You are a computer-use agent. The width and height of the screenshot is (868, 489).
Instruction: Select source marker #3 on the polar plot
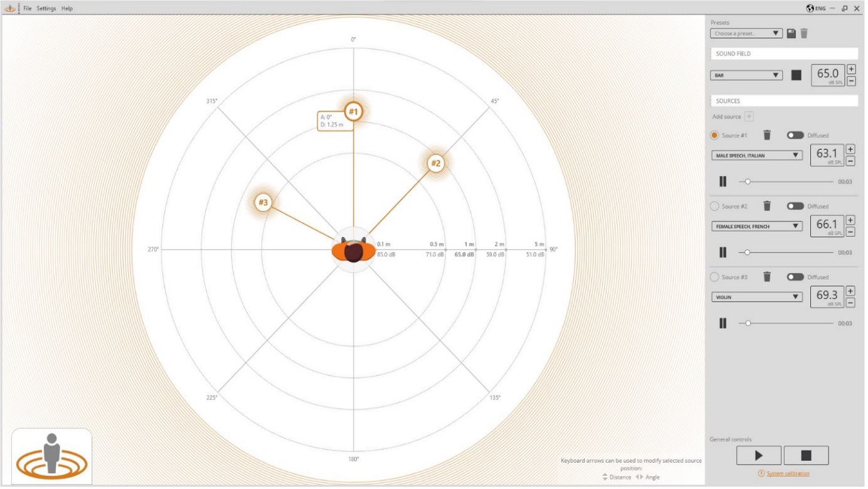point(264,203)
